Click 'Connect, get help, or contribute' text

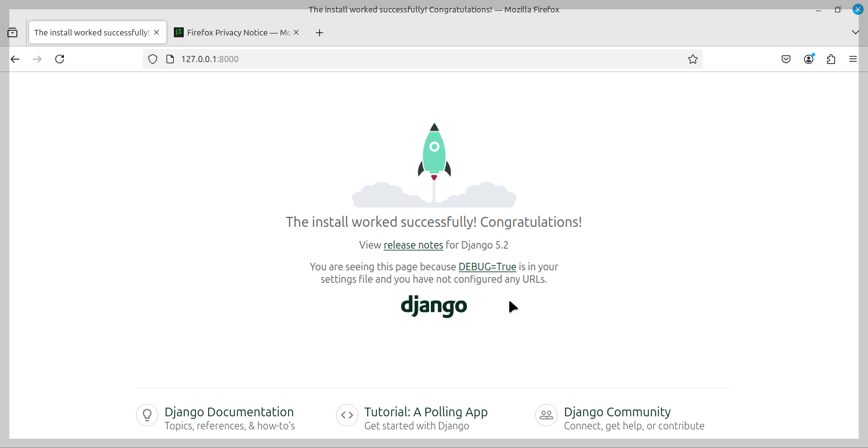634,426
